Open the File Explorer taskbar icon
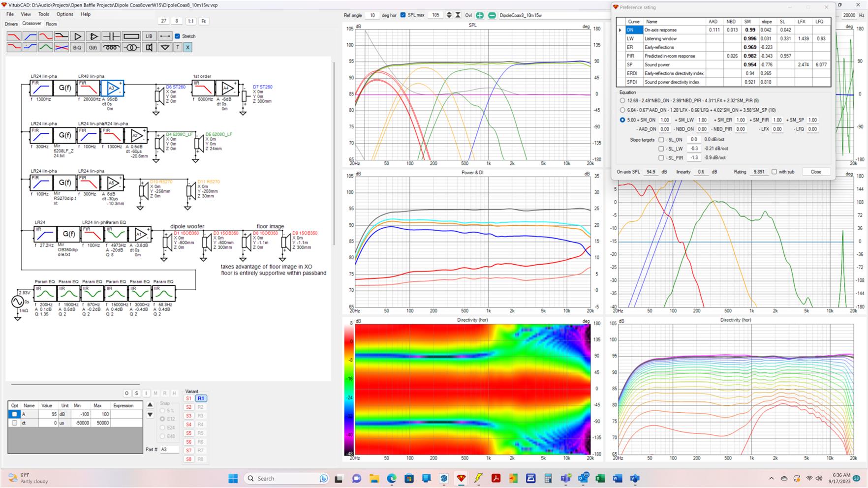The width and height of the screenshot is (868, 488). point(374,478)
